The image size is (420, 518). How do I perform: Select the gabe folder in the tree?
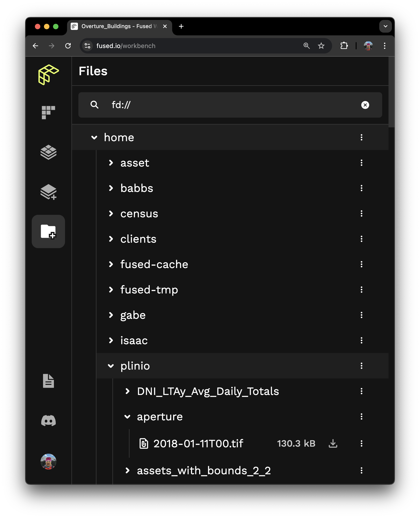(133, 315)
